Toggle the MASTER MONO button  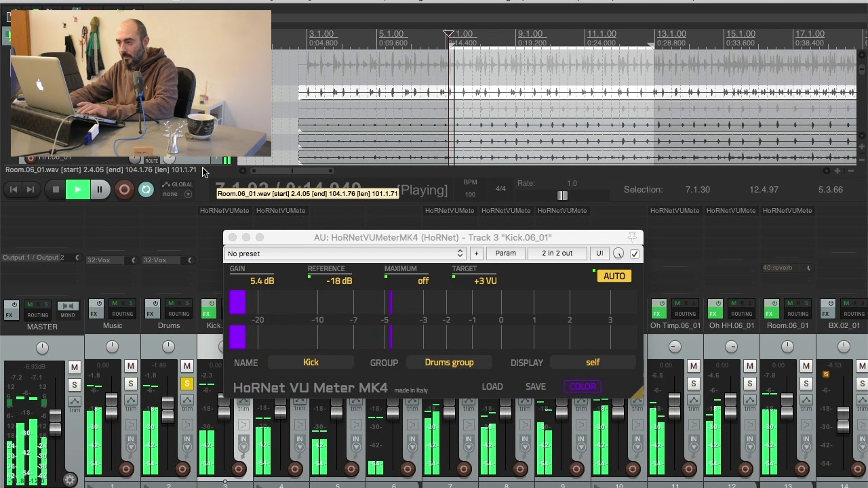[x=67, y=310]
